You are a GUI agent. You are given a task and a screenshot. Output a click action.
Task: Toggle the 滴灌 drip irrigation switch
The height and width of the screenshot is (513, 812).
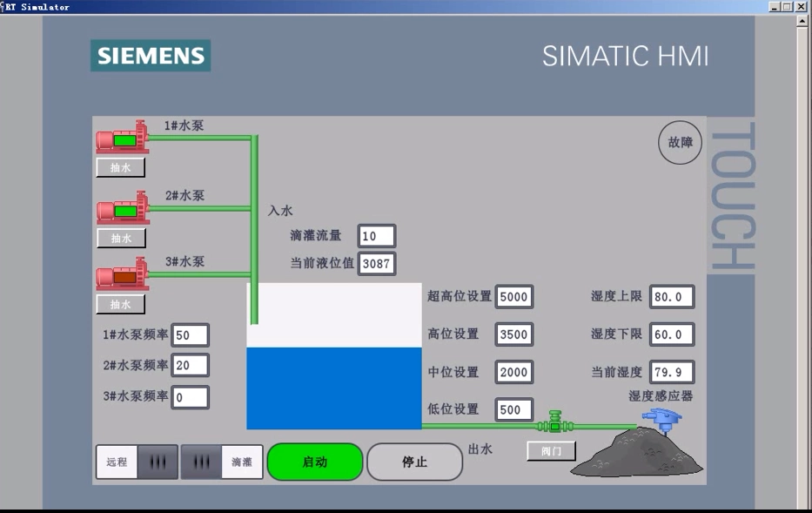click(222, 462)
